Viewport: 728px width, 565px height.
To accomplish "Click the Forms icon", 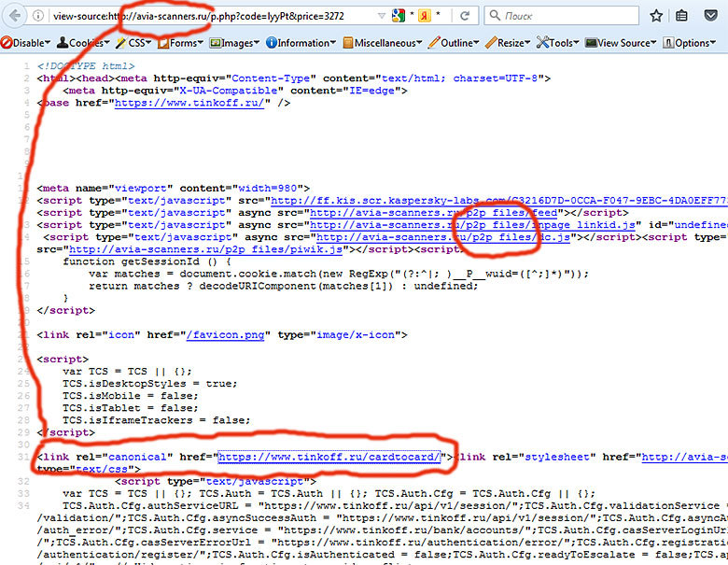I will click(163, 43).
